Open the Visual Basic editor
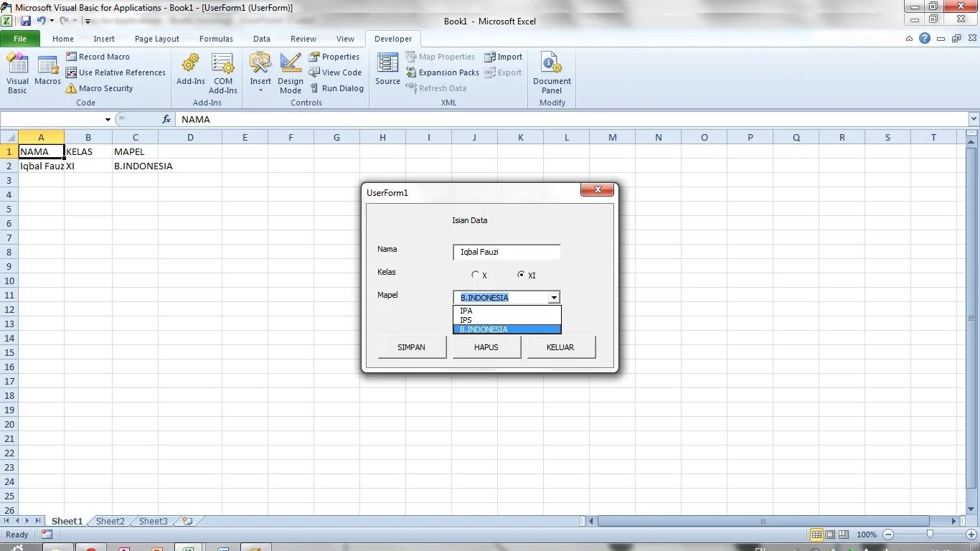Viewport: 980px width, 551px height. tap(17, 73)
